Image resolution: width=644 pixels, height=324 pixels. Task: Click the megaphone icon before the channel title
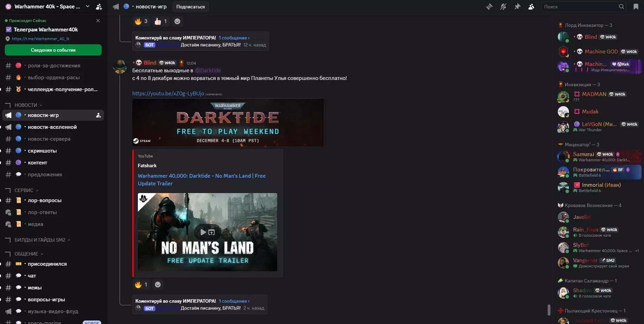[116, 7]
